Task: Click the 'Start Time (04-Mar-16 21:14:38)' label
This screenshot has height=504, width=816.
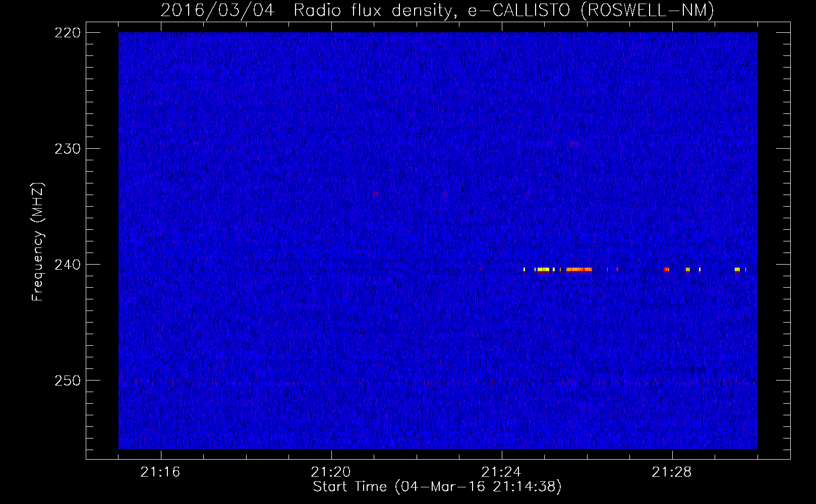Action: 437,487
